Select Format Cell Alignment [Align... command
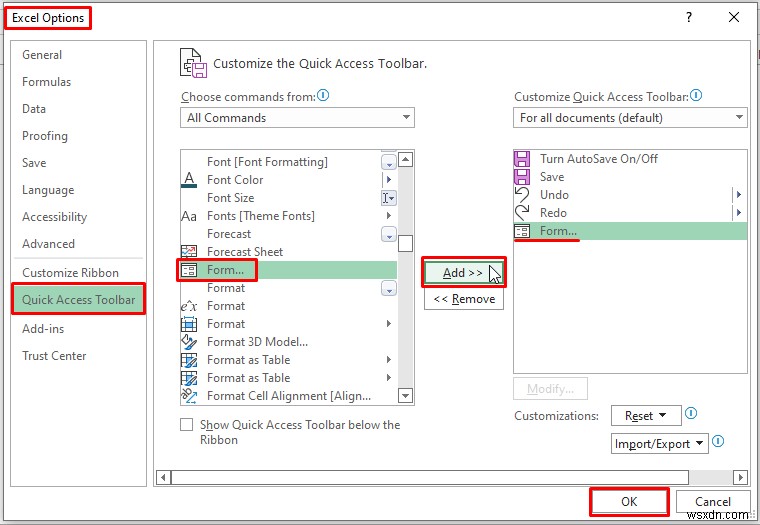The width and height of the screenshot is (760, 525). [x=288, y=396]
